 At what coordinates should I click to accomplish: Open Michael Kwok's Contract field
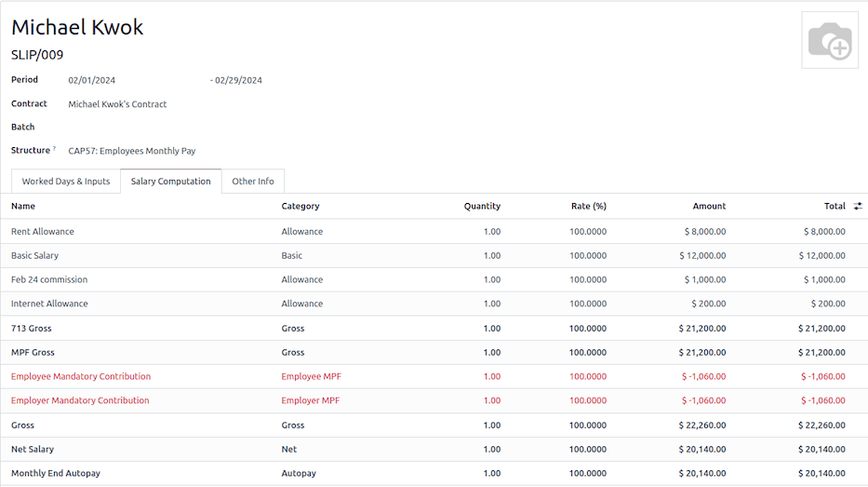point(117,104)
